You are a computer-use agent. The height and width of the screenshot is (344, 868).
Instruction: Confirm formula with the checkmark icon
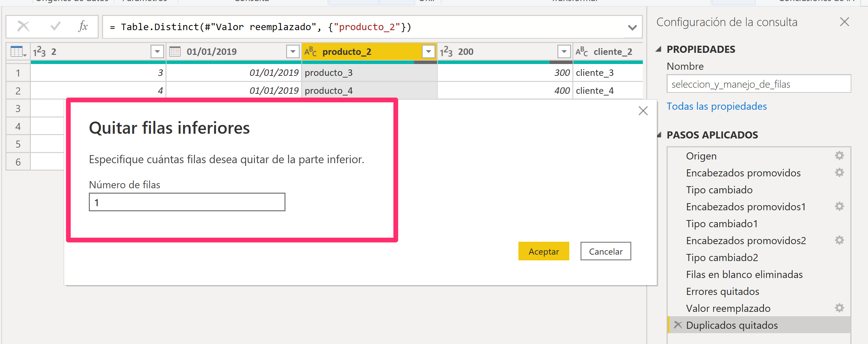(x=55, y=26)
